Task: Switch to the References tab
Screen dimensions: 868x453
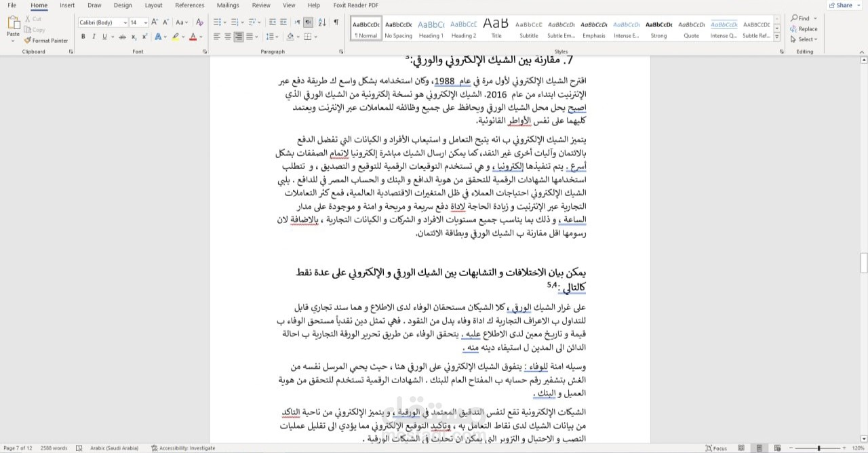Action: (x=189, y=5)
